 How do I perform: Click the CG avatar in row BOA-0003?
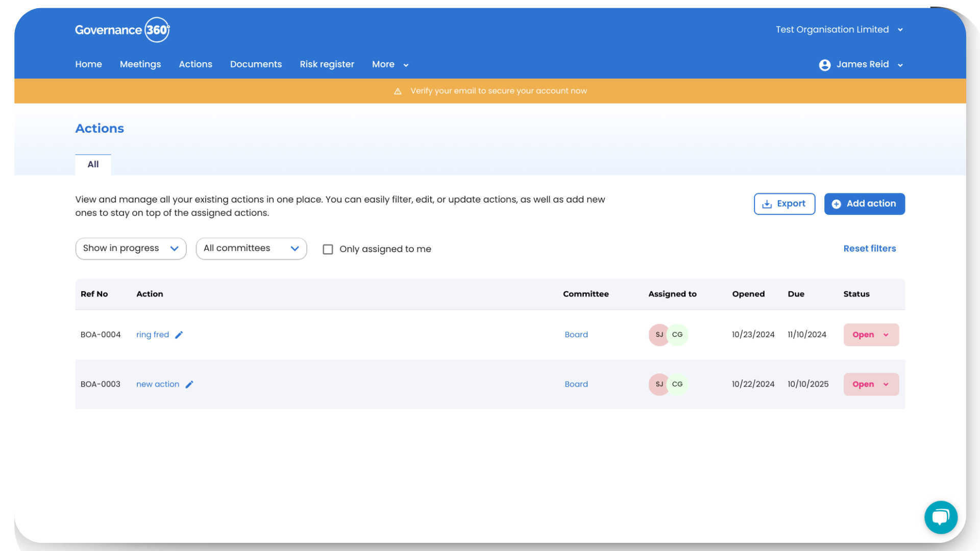(x=678, y=384)
